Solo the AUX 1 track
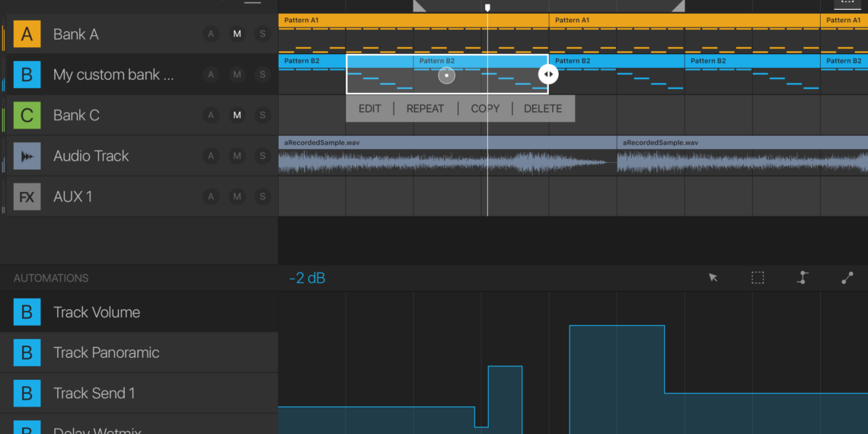The image size is (868, 434). tap(263, 196)
